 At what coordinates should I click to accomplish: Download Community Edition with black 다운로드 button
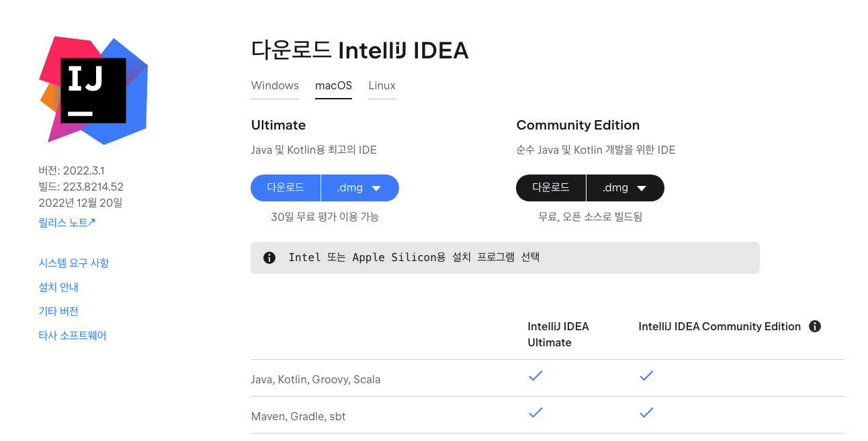551,188
